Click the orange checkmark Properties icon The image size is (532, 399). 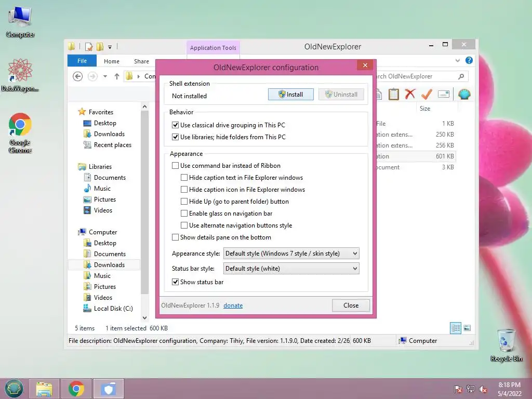tap(427, 94)
